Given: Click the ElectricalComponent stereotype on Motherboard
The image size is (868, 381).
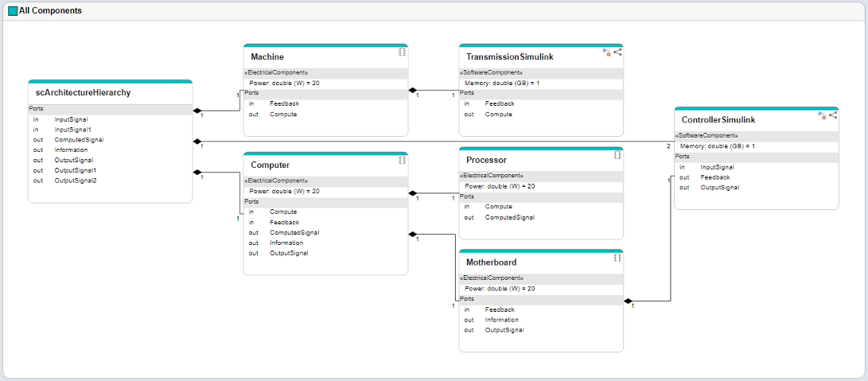Looking at the screenshot, I should coord(491,278).
